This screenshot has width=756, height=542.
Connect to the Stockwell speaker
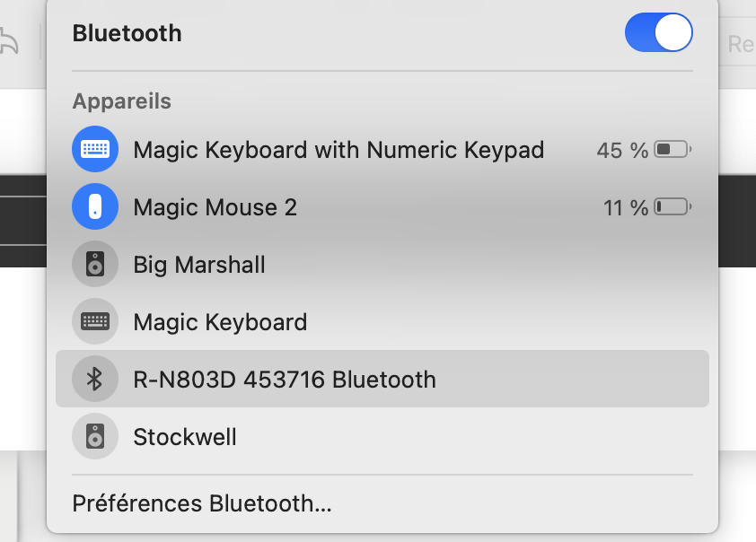[185, 437]
